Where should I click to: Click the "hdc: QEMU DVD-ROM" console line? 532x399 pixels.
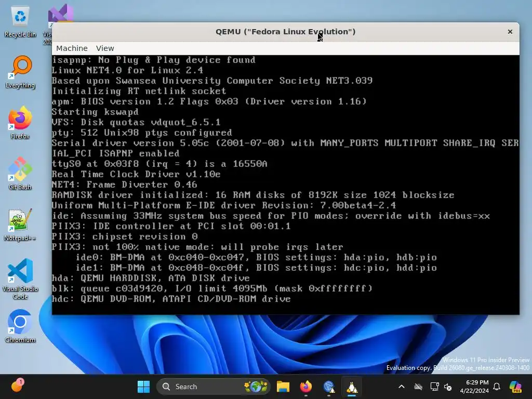click(x=171, y=299)
